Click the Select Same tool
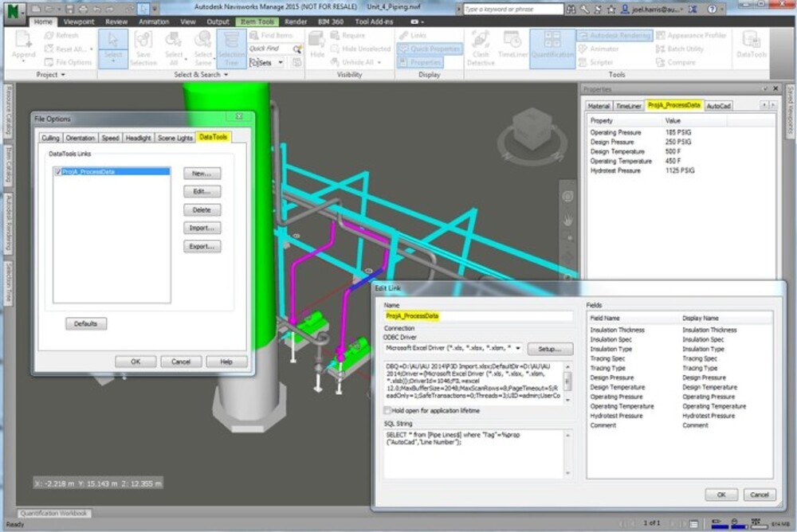The image size is (797, 532). pyautogui.click(x=202, y=49)
